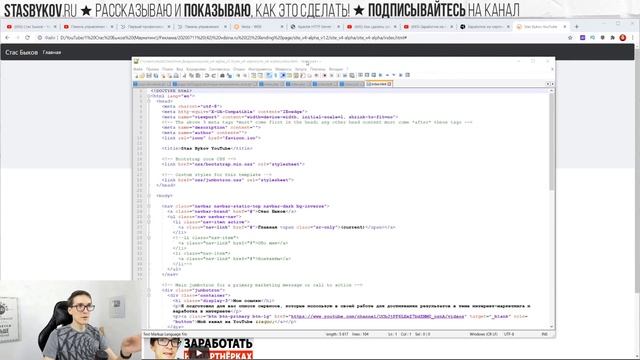Click the Open file toolbar icon
This screenshot has height=360, width=640.
pyautogui.click(x=142, y=76)
